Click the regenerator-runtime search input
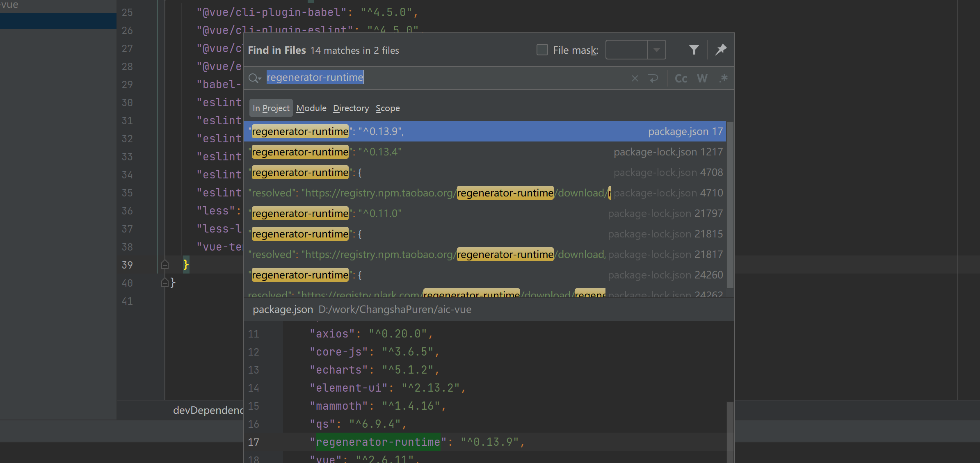Screen dimensions: 980x463 [447, 78]
